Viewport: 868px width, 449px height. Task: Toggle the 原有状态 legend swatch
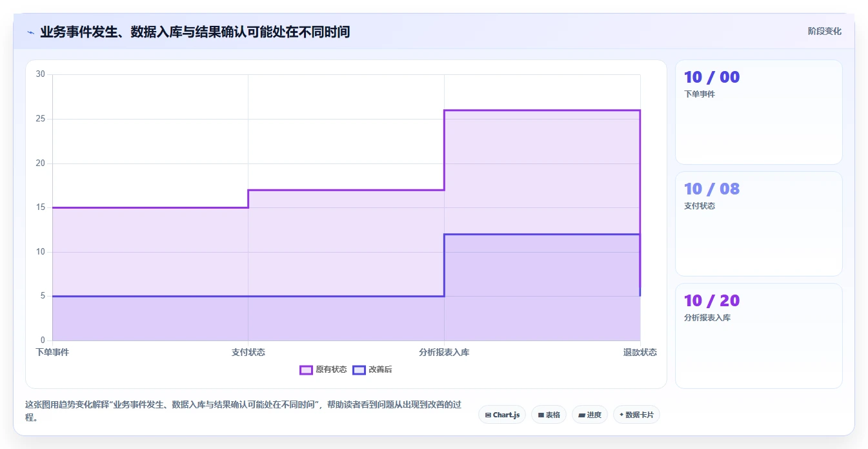pyautogui.click(x=306, y=370)
